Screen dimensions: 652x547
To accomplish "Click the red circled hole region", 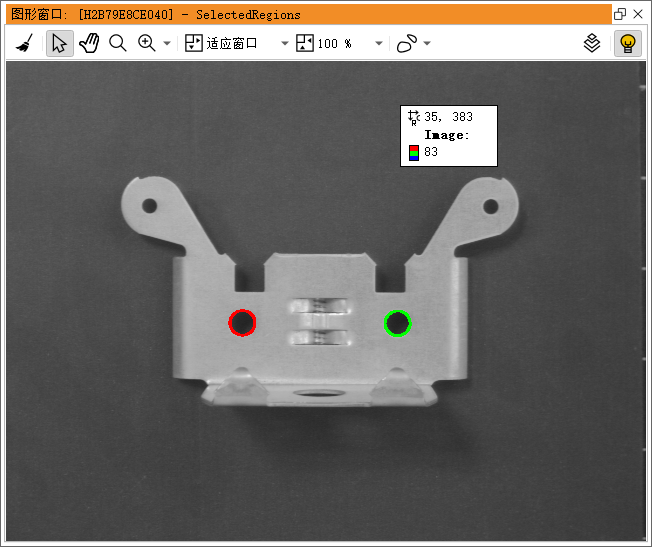I will (x=242, y=323).
